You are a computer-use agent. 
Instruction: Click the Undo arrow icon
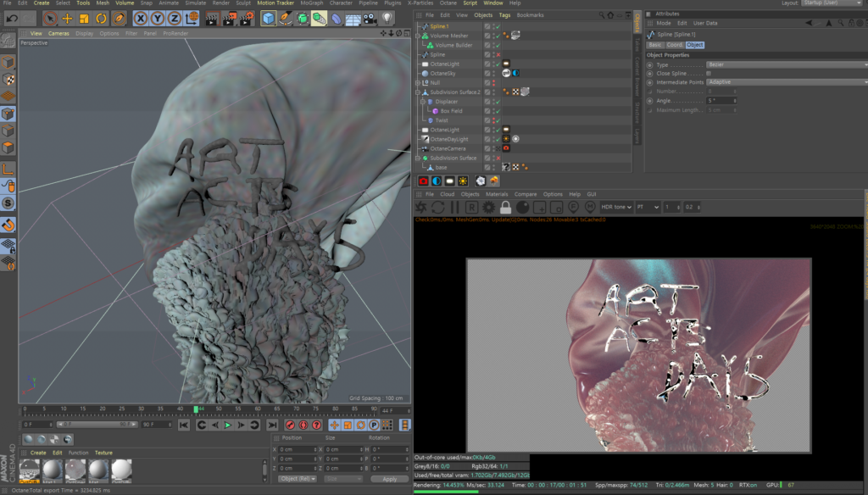coord(12,18)
